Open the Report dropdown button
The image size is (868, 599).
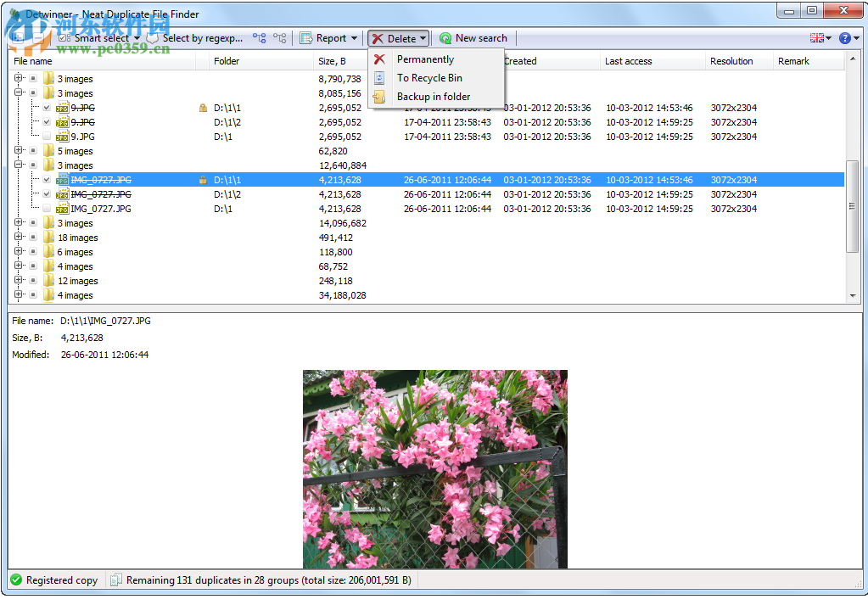[328, 37]
